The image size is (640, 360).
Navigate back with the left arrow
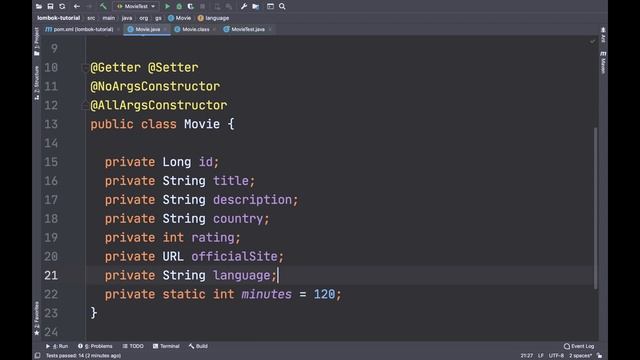pyautogui.click(x=77, y=7)
